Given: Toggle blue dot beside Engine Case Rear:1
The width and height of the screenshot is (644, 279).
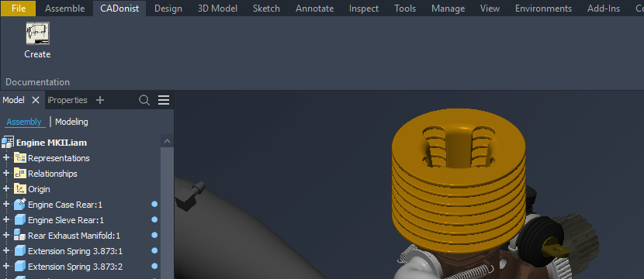Looking at the screenshot, I should point(154,204).
